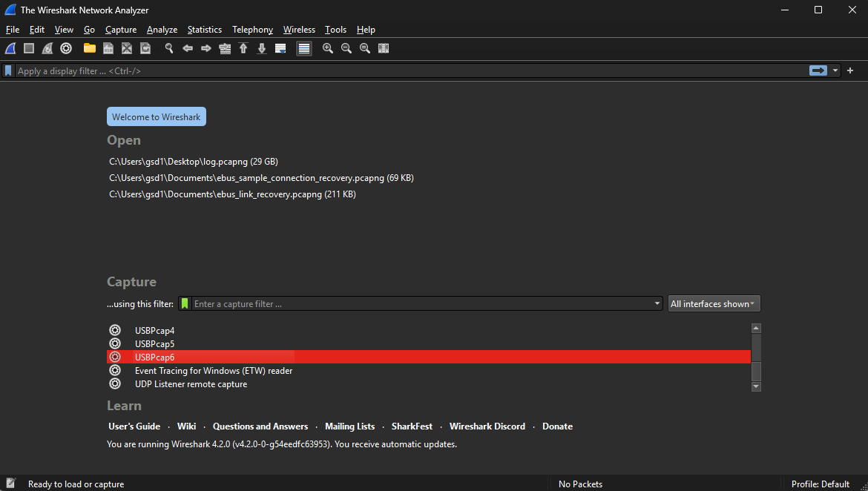Toggle packet list colorization
The width and height of the screenshot is (868, 491).
(304, 49)
